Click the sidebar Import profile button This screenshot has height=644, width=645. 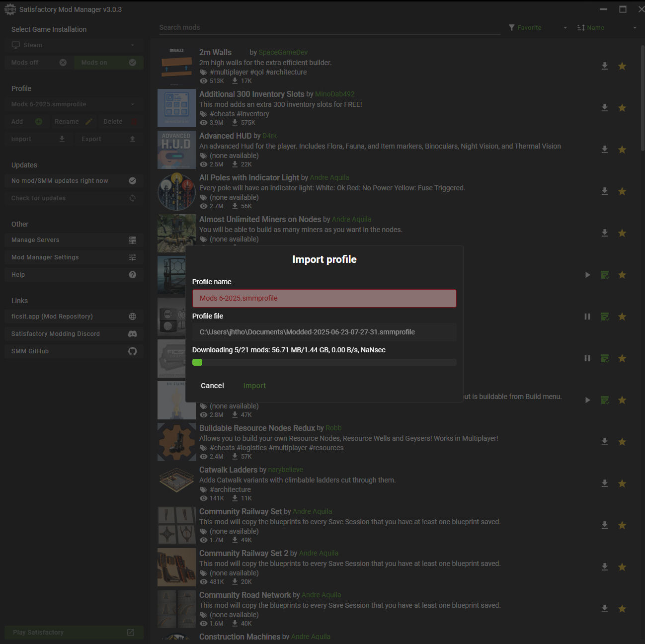click(38, 139)
